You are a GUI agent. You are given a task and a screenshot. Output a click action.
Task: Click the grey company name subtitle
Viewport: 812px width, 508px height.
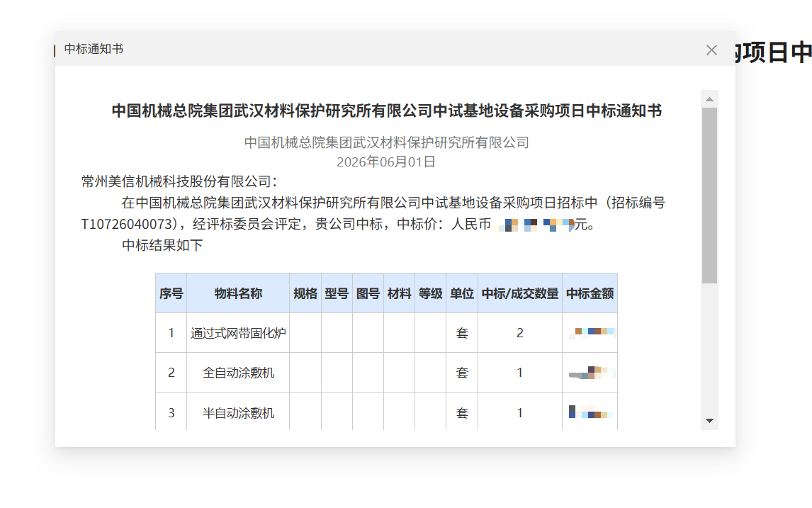(x=386, y=142)
